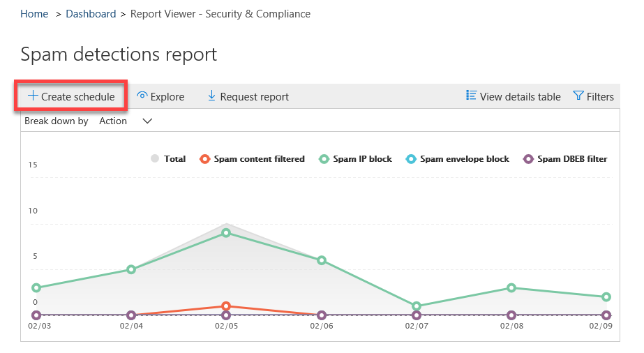Select Report Viewer - Security & Compliance breadcrumb
This screenshot has height=353, width=644.
tap(220, 14)
